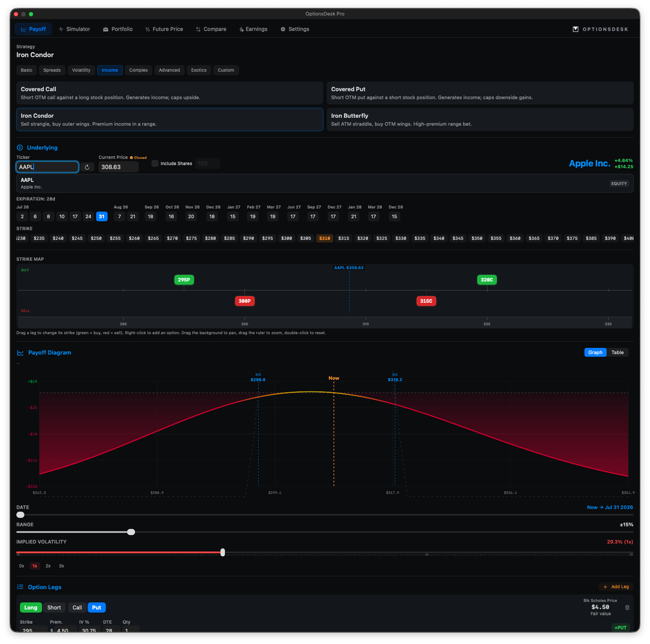The image size is (650, 644).
Task: Click the Ticker input field
Action: 47,167
